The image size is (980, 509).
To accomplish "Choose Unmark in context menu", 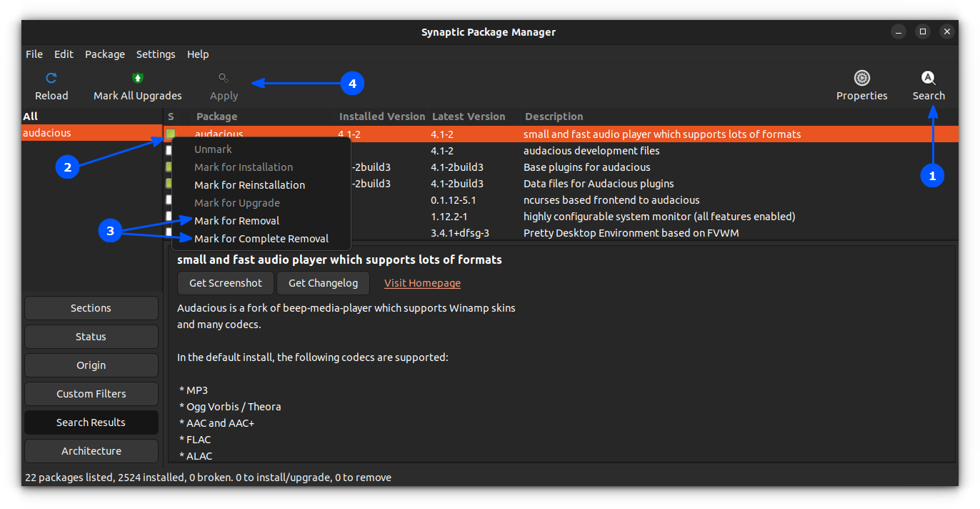I will pos(261,149).
